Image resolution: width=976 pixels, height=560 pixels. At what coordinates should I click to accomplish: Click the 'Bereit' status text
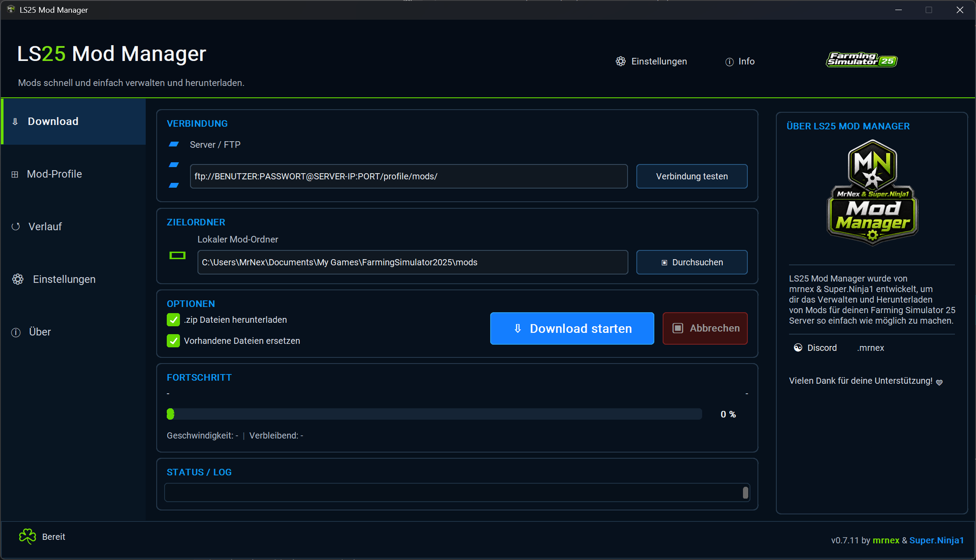[x=53, y=537]
